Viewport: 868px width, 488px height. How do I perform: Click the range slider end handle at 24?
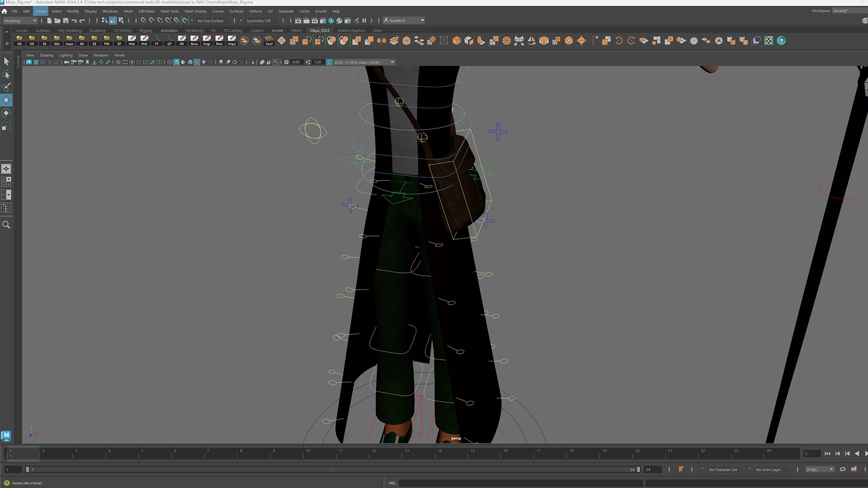(638, 469)
